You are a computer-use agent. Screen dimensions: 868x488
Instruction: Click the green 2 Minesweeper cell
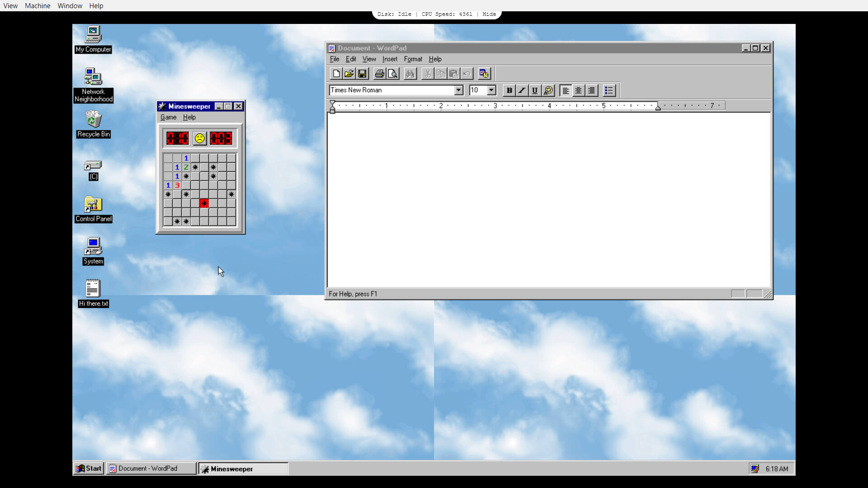coord(186,167)
